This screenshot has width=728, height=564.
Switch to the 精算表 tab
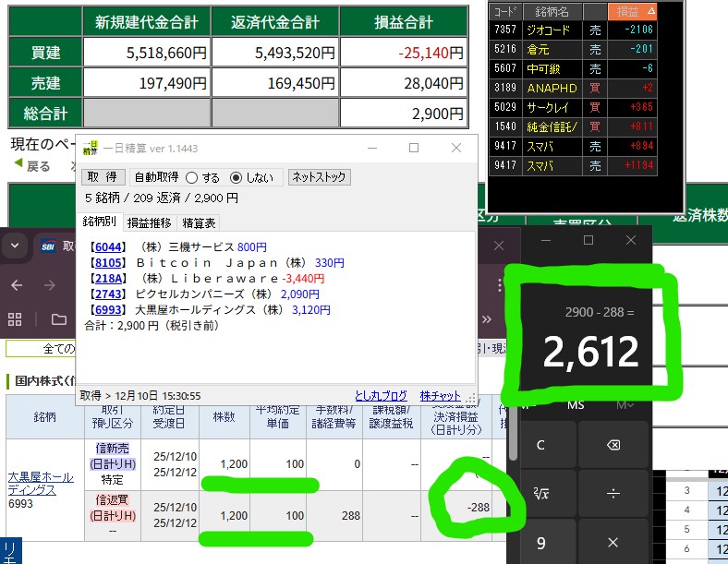click(200, 222)
